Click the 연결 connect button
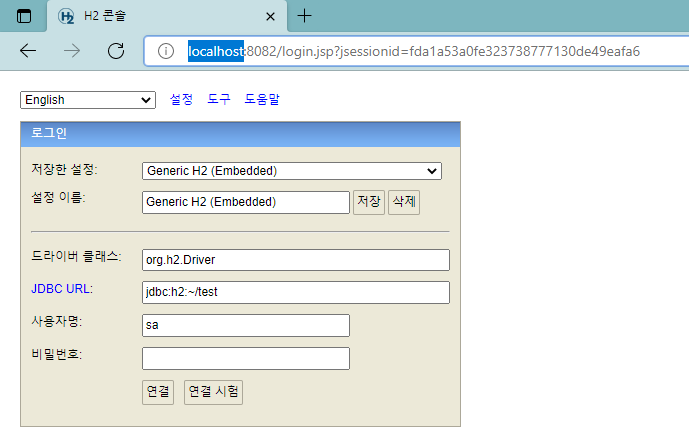This screenshot has height=444, width=689. click(x=158, y=392)
